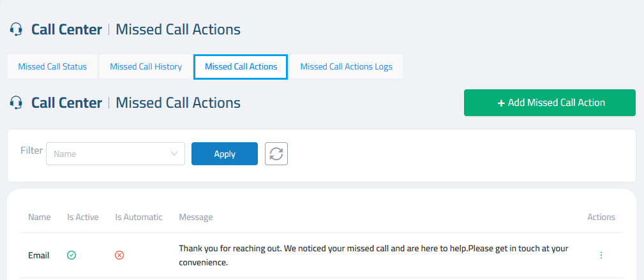Click the Apply filter button
Screen dimensions: 644x280
pyautogui.click(x=225, y=154)
